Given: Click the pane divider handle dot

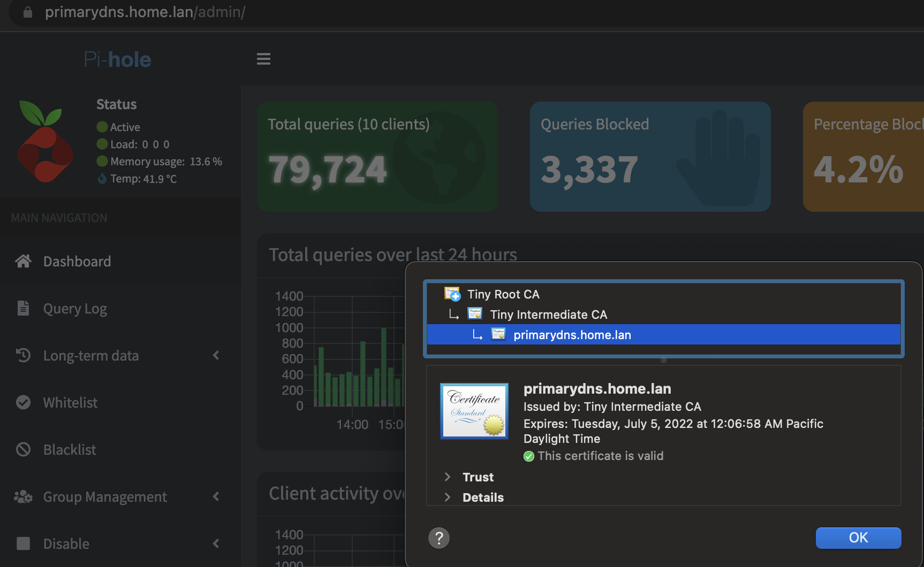Looking at the screenshot, I should click(x=664, y=361).
